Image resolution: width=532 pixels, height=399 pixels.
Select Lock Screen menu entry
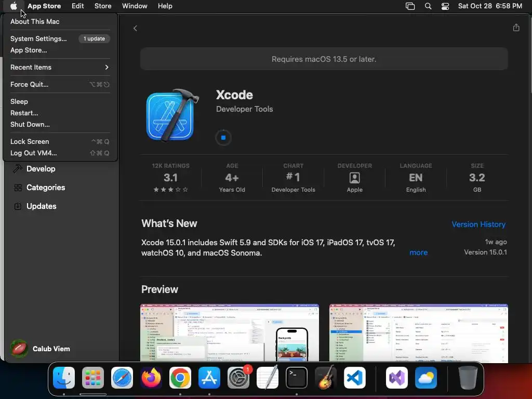tap(60, 141)
